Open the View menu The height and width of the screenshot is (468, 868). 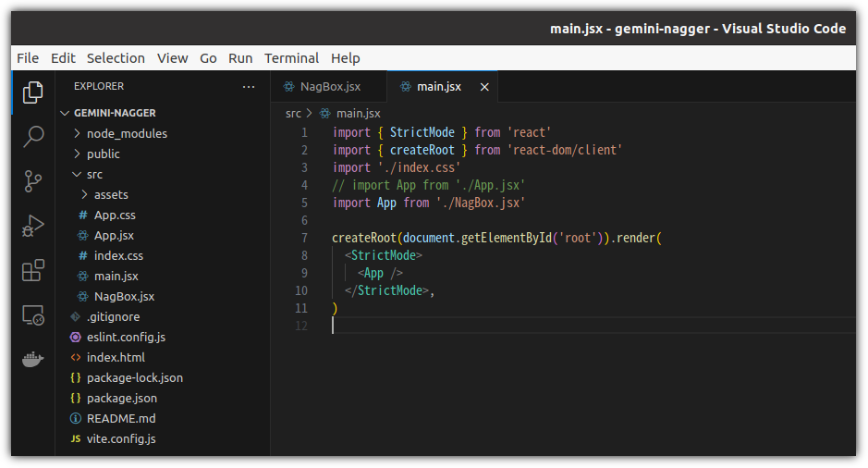click(173, 58)
